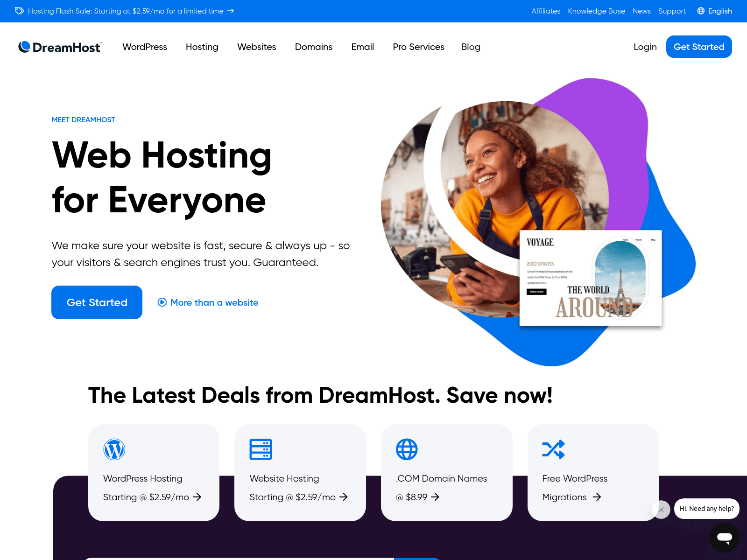The image size is (747, 560).
Task: Click arrow next to Website Hosting price
Action: pyautogui.click(x=344, y=497)
